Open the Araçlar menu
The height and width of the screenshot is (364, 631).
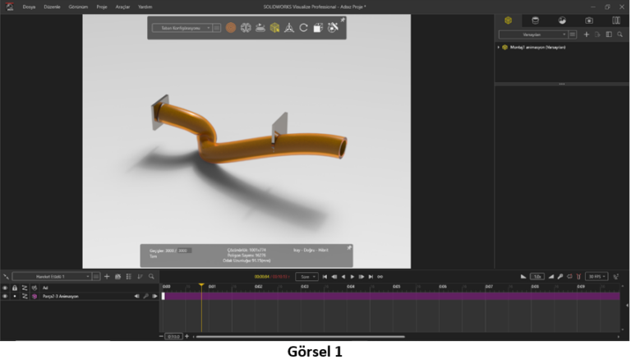[x=122, y=6]
